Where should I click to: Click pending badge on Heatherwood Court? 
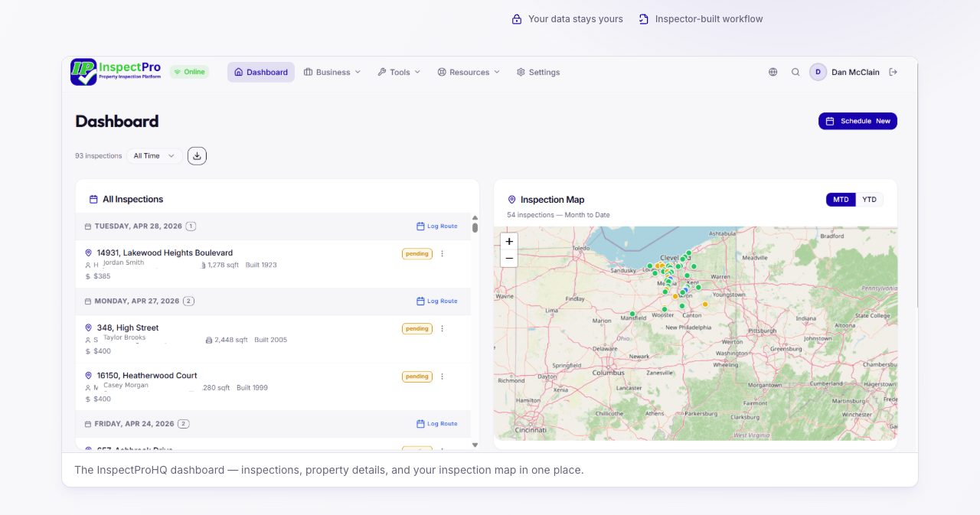(x=417, y=376)
